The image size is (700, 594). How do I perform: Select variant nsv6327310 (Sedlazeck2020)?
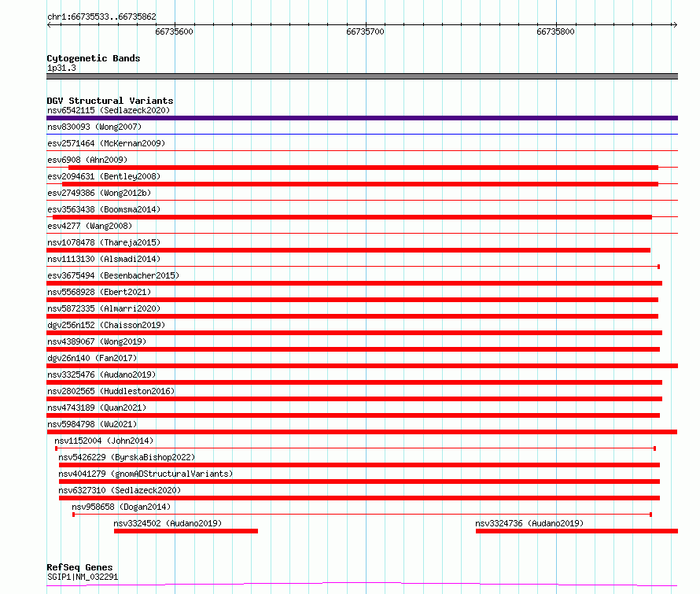click(120, 490)
